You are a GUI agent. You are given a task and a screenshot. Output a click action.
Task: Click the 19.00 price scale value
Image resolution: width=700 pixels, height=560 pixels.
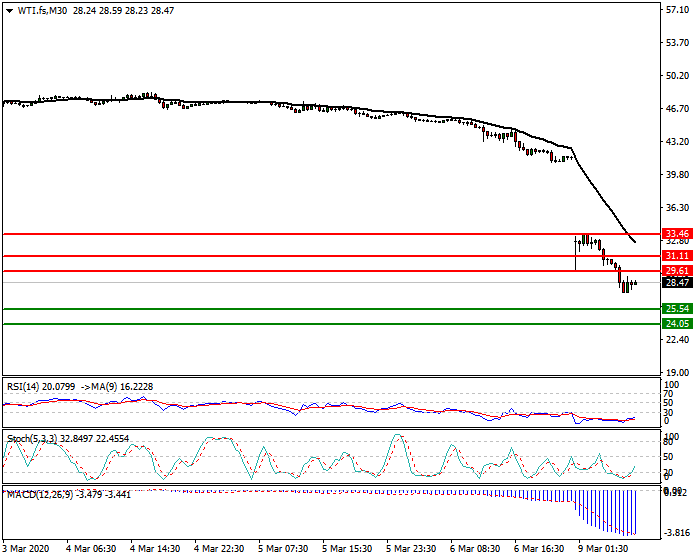tap(677, 372)
